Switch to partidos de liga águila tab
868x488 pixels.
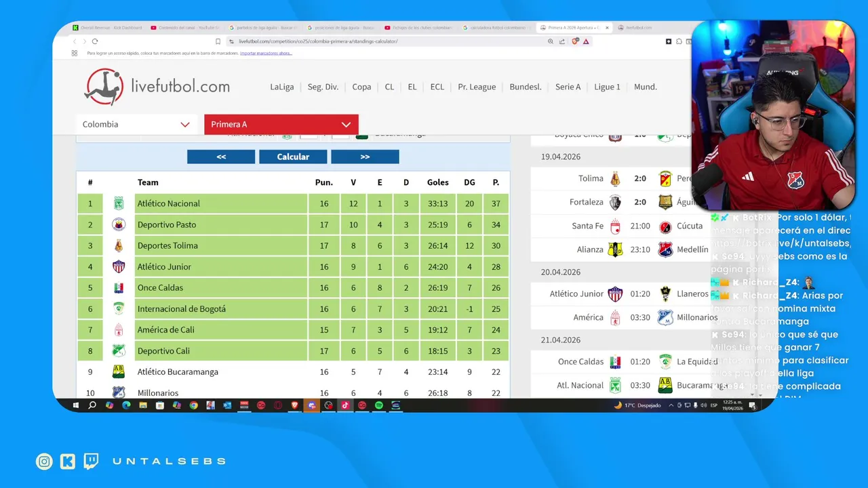click(x=262, y=28)
